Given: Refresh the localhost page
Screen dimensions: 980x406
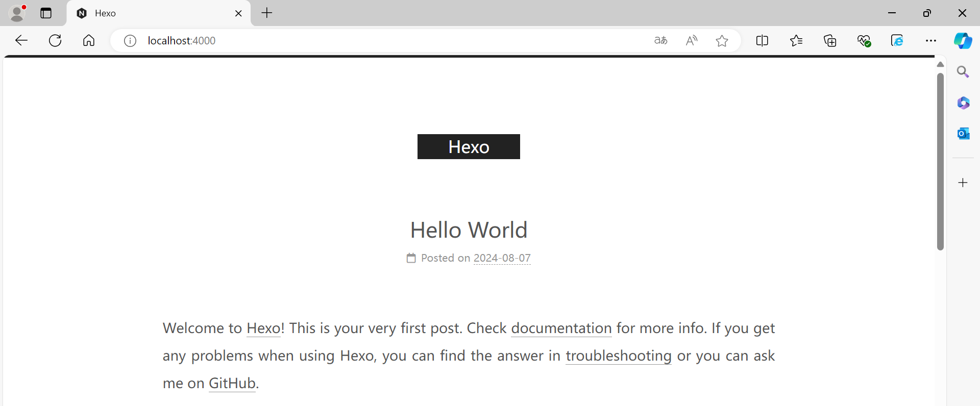Looking at the screenshot, I should [55, 40].
